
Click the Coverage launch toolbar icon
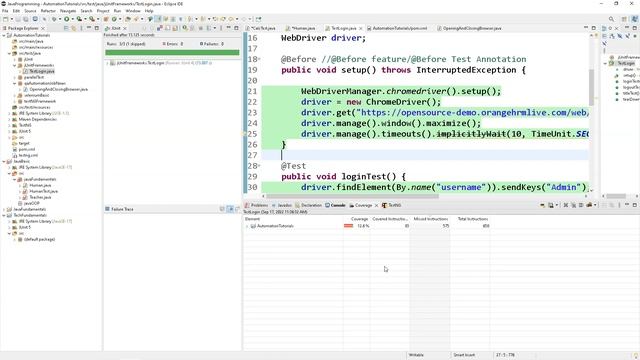(79, 19)
